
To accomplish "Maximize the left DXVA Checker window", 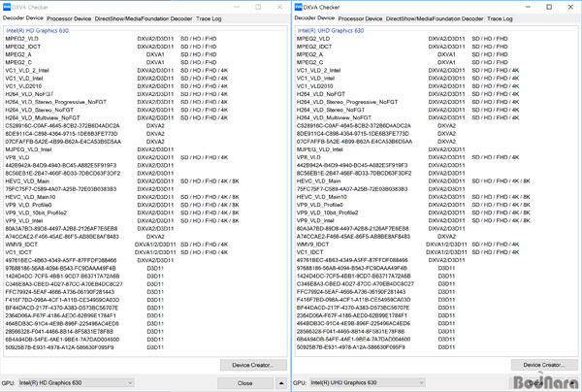I will (x=257, y=7).
